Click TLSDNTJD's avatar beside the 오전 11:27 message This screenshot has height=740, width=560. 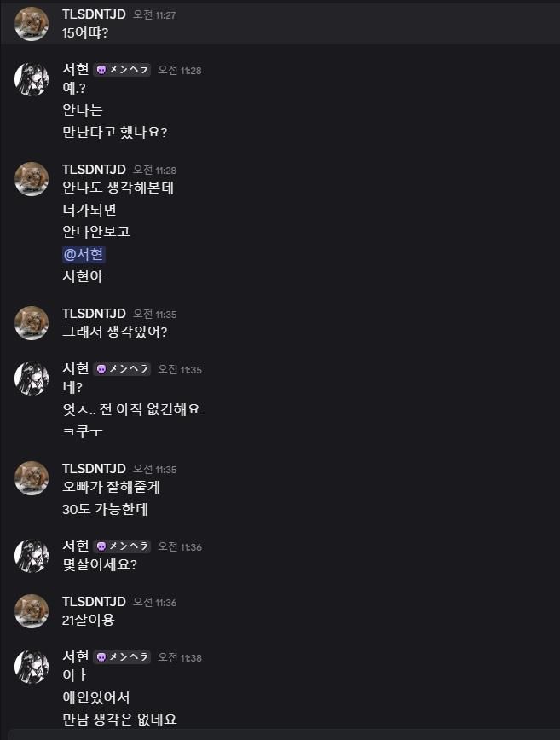click(x=32, y=23)
